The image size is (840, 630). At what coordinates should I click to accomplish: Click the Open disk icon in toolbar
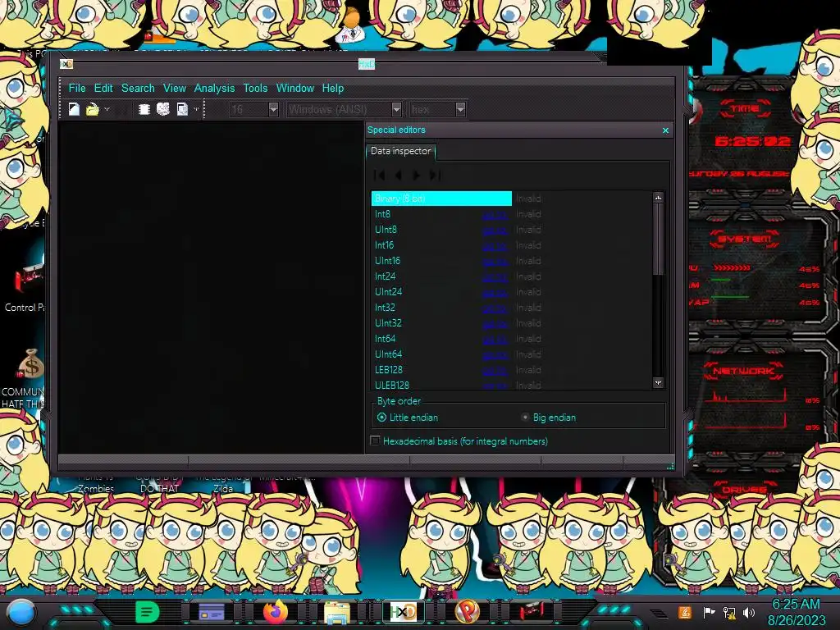pos(163,109)
